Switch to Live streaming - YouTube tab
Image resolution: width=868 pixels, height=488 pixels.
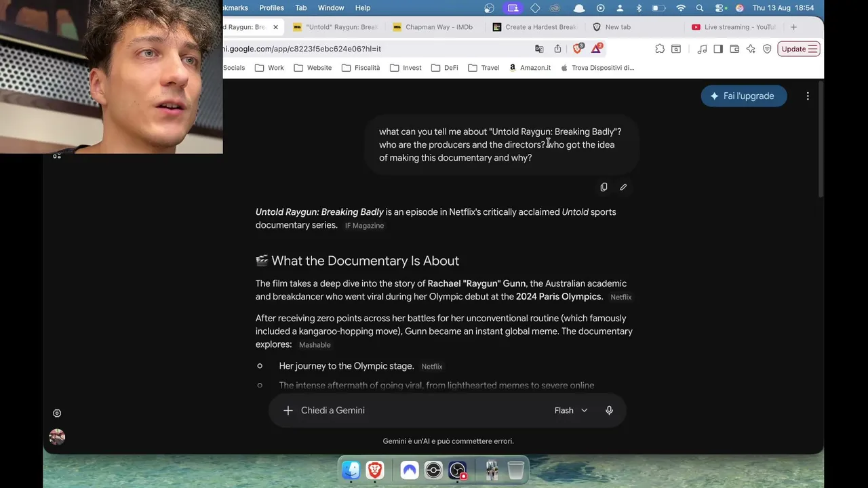tap(734, 27)
